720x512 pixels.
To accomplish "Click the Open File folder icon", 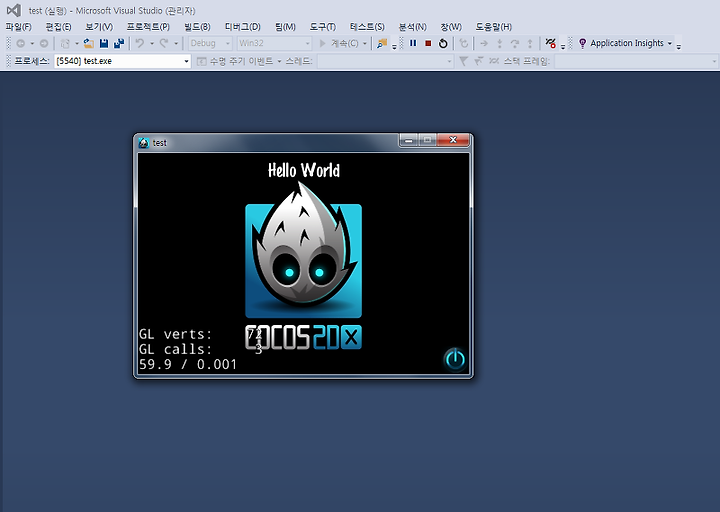I will click(x=89, y=43).
